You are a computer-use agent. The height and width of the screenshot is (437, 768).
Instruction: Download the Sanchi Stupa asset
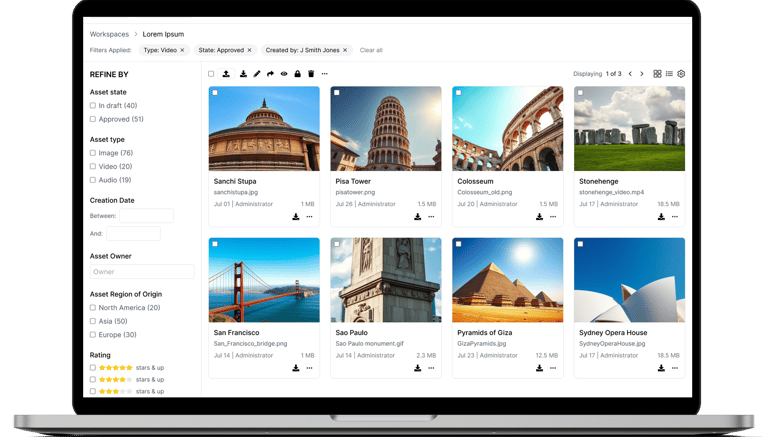click(296, 217)
